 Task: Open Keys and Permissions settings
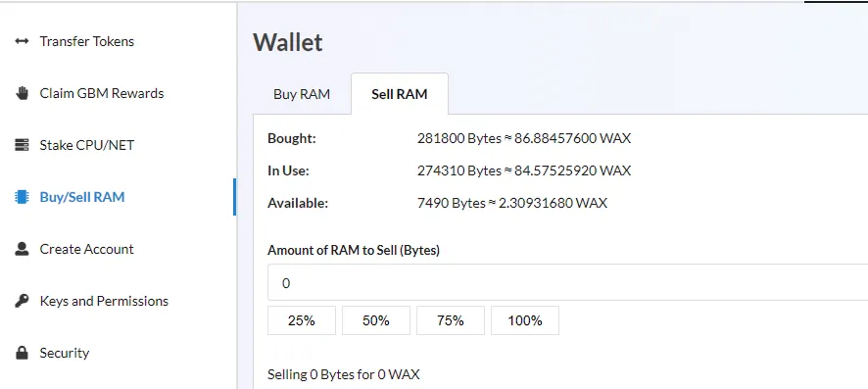104,301
